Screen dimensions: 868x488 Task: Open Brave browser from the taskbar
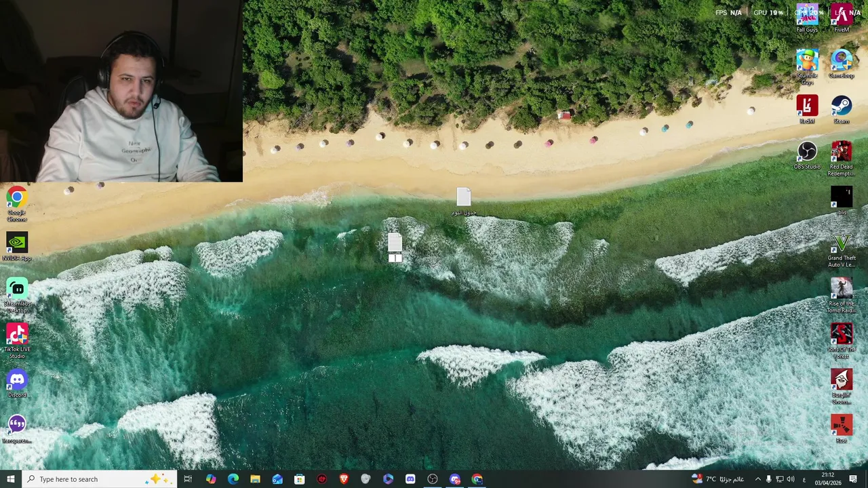click(344, 479)
